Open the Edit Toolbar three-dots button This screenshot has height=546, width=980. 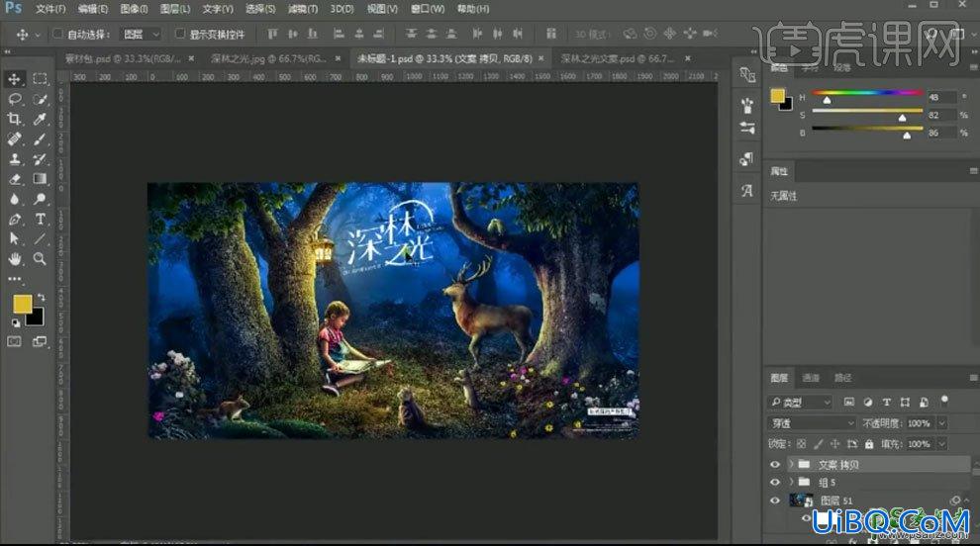(x=15, y=279)
